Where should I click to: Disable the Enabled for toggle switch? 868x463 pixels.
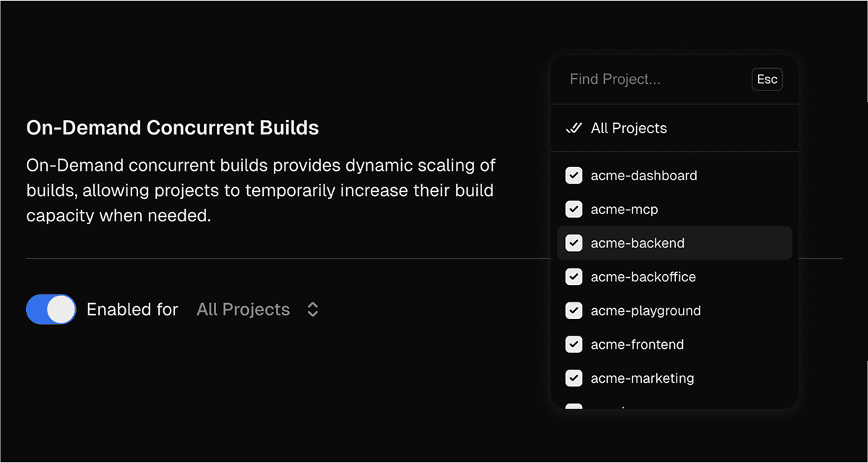[x=51, y=310]
